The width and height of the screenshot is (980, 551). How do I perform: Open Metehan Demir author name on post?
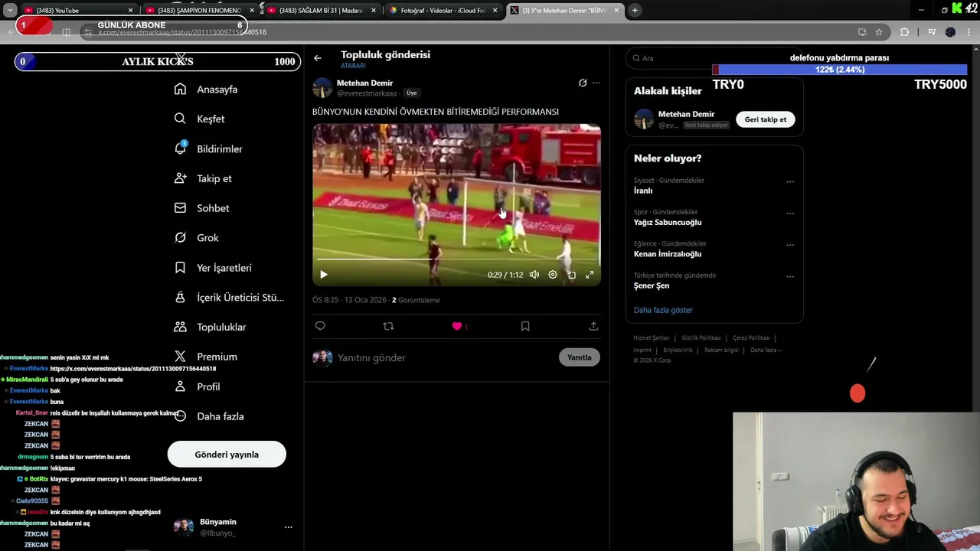pos(365,83)
